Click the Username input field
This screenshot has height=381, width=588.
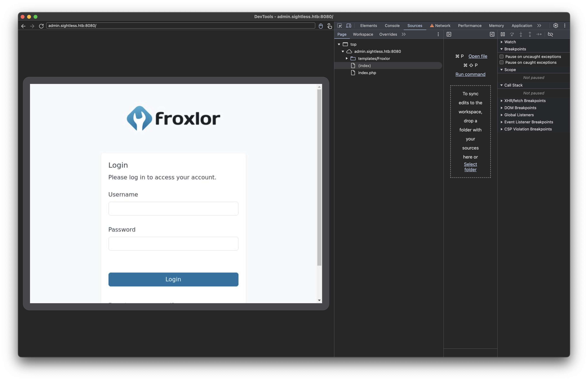[x=173, y=209]
